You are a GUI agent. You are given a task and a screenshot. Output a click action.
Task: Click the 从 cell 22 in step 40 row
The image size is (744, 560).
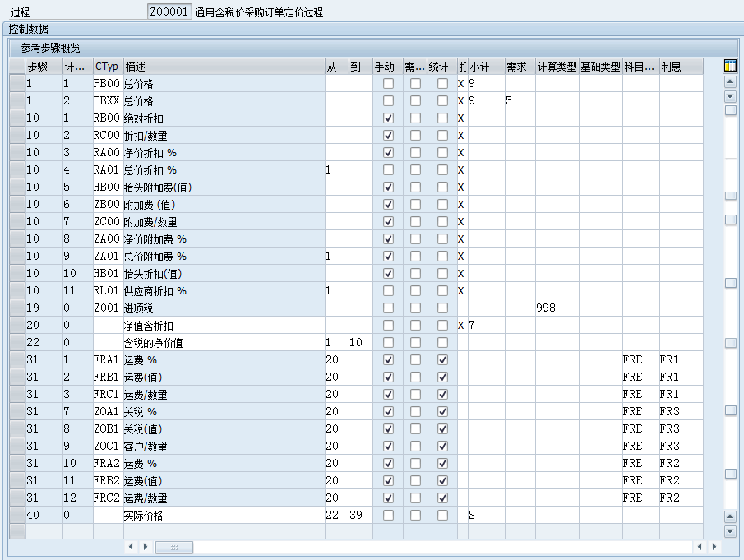(x=337, y=515)
